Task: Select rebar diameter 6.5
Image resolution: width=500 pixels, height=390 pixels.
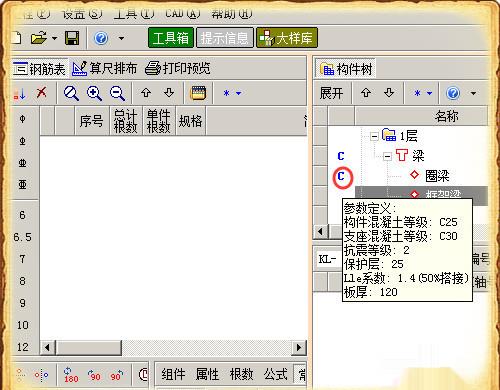Action: tap(22, 237)
